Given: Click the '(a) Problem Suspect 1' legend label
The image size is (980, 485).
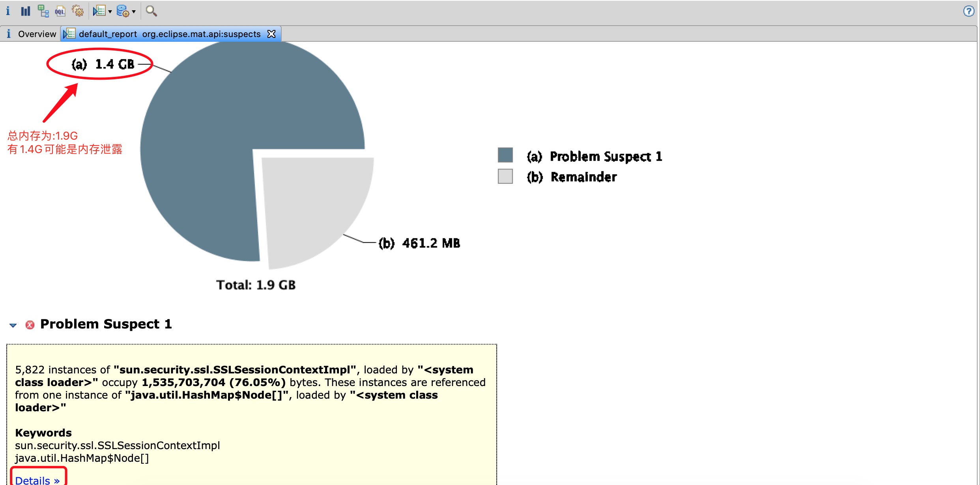Looking at the screenshot, I should tap(595, 157).
